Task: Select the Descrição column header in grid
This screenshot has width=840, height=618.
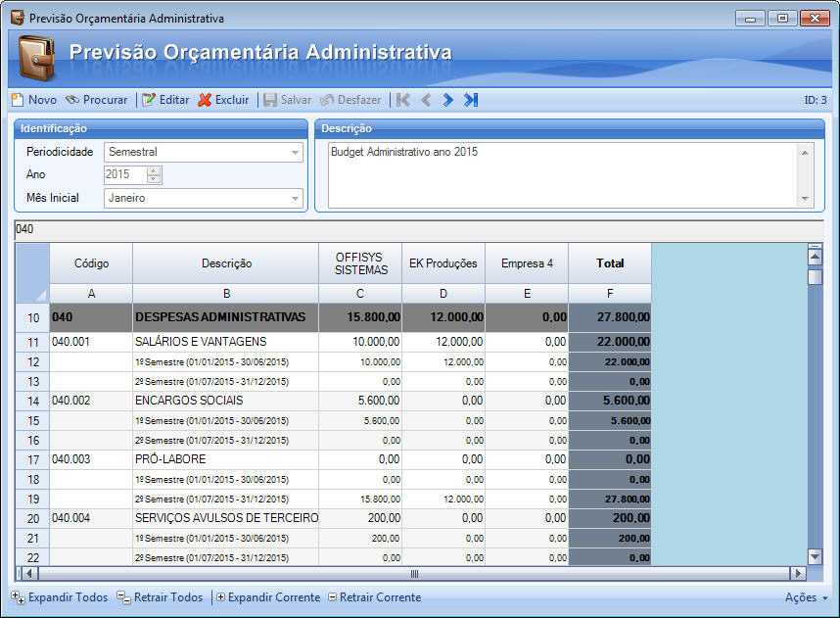Action: pos(226,263)
